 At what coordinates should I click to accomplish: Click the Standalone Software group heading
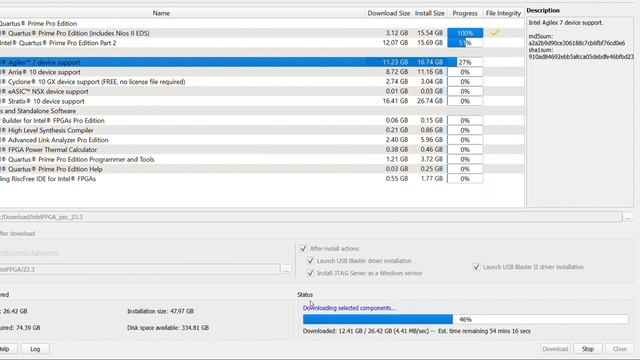(x=38, y=111)
